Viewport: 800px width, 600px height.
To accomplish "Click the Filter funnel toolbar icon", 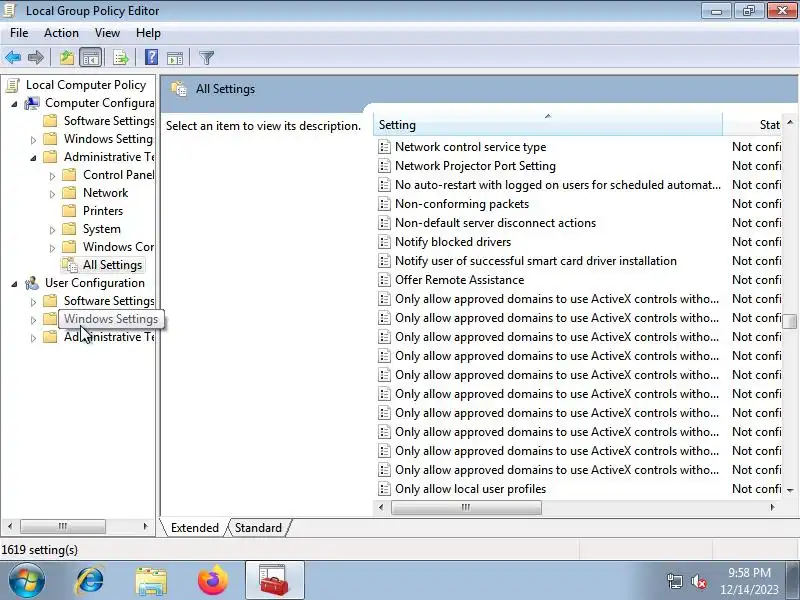I will click(207, 58).
